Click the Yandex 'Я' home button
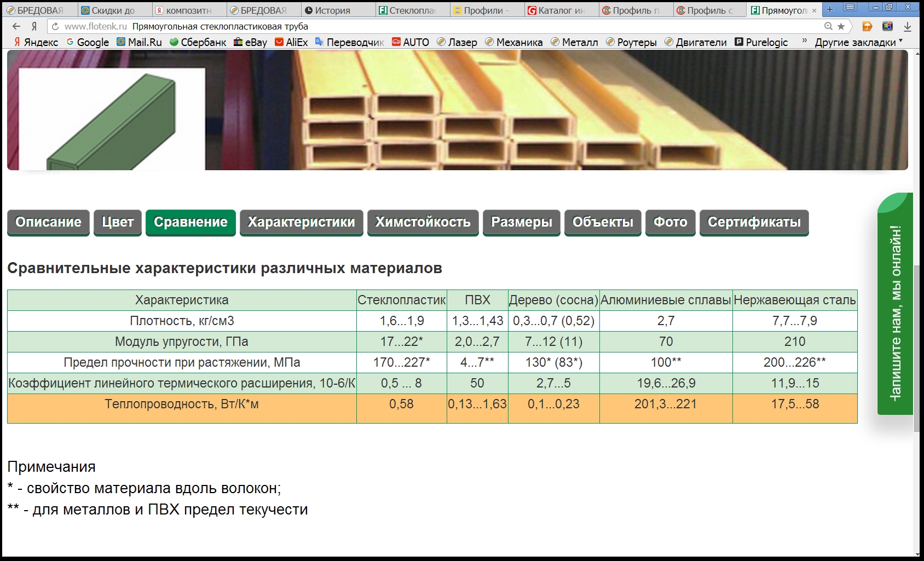 34,26
